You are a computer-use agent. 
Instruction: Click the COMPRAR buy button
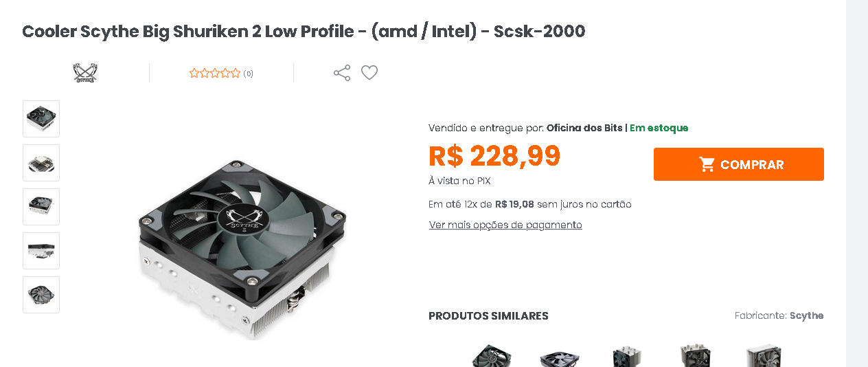tap(739, 164)
